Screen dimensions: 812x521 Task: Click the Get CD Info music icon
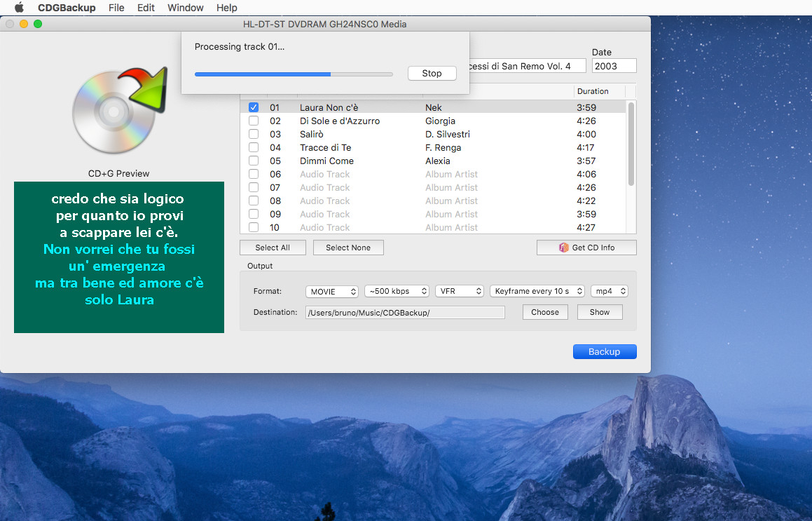[563, 248]
